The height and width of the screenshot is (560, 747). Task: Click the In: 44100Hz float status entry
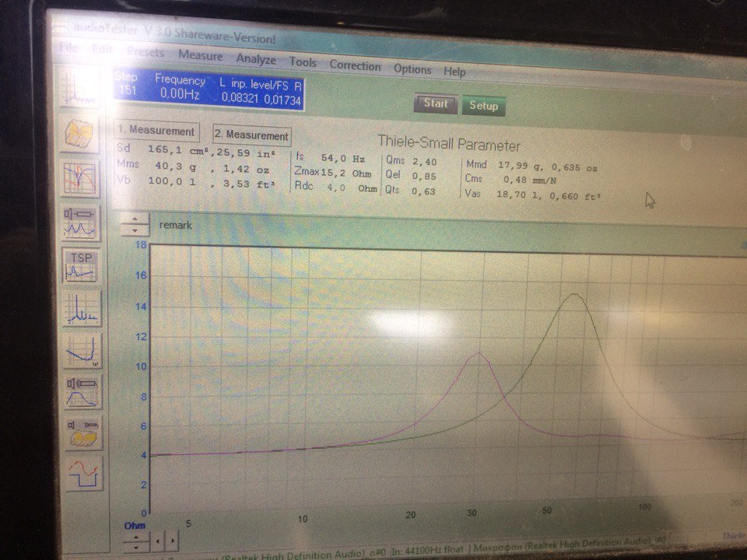pyautogui.click(x=429, y=549)
